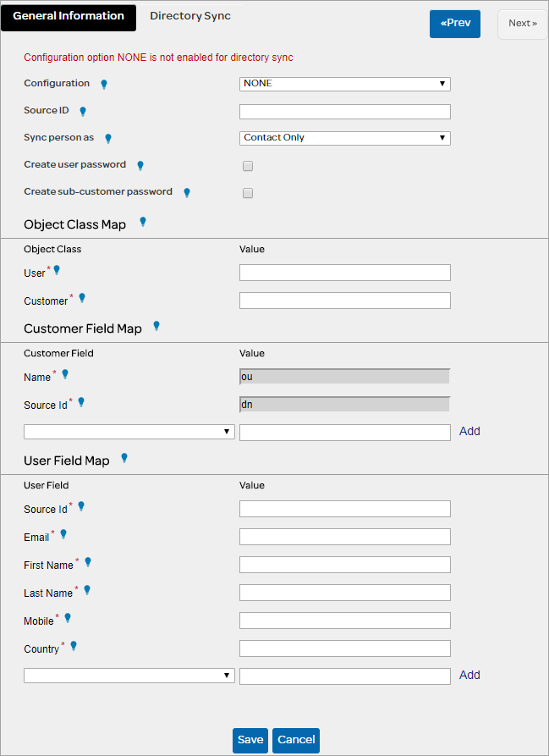Click the Save button
The image size is (549, 756).
pos(250,740)
